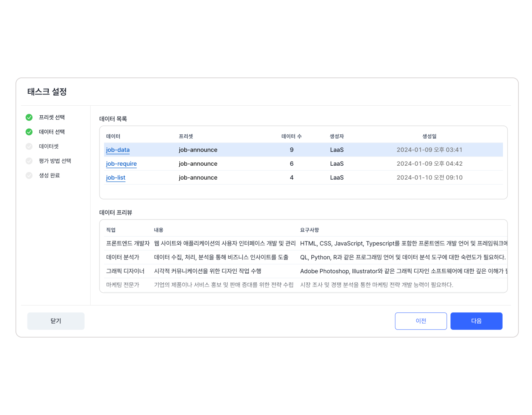Click the 기업의 제품이나 서비스 홍보 description cell
532x415 pixels.
pyautogui.click(x=224, y=285)
